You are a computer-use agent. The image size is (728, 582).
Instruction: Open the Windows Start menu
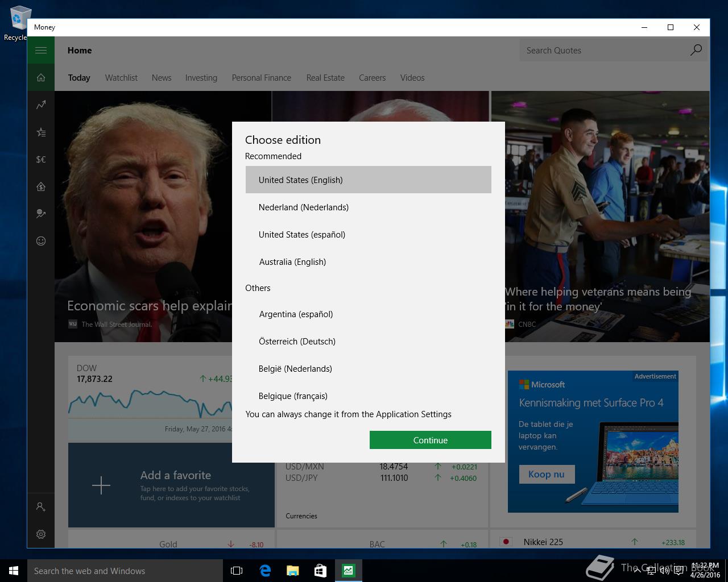[14, 571]
